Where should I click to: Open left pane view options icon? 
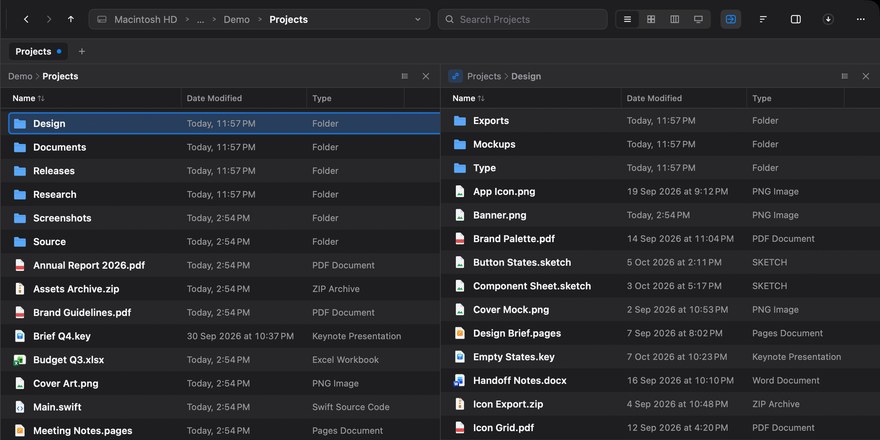point(405,76)
